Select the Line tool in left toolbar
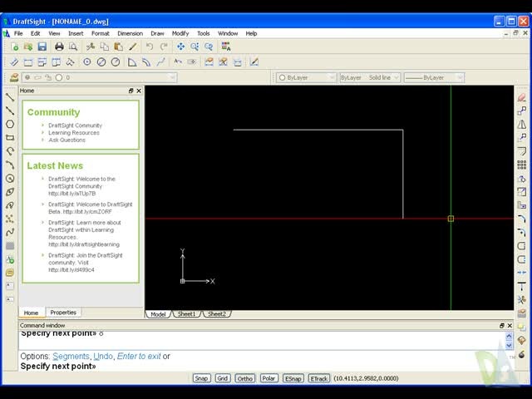Screen dimensions: 532x399 10,96
